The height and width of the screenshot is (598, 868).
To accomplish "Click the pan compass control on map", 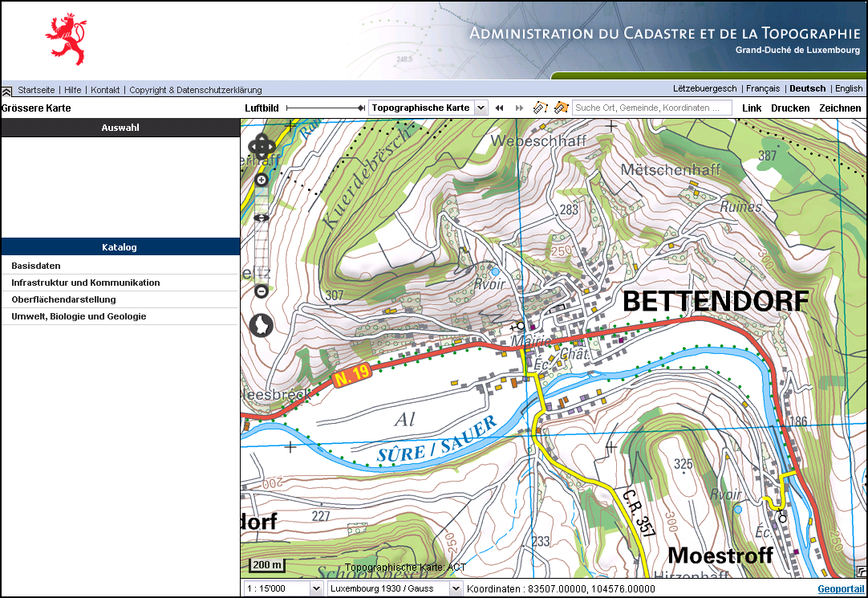I will click(x=262, y=147).
